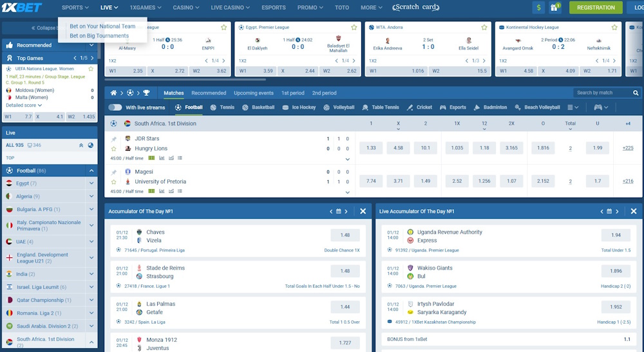Image resolution: width=644 pixels, height=352 pixels.
Task: Bet W1 1.33 on JDR Stars
Action: (x=371, y=148)
